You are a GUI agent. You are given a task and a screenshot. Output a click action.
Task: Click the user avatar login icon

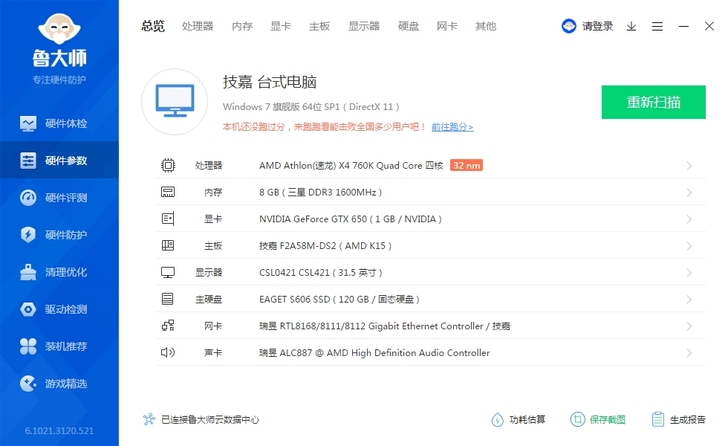[569, 26]
